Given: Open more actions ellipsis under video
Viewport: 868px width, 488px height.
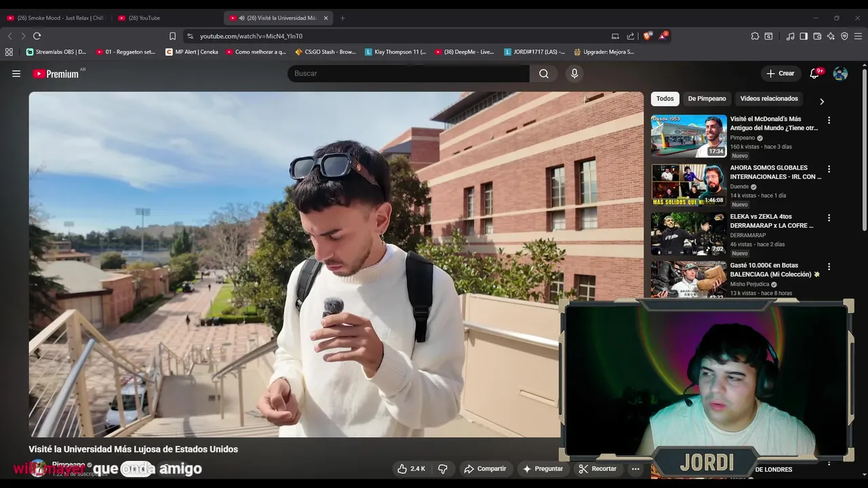Looking at the screenshot, I should (x=635, y=468).
